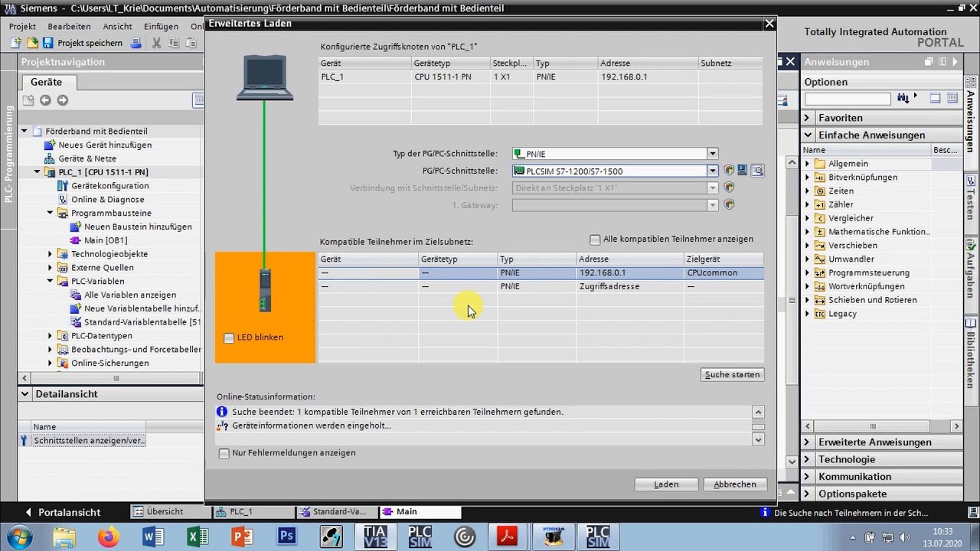Open Adobe Acrobat from the taskbar
980x551 pixels.
[x=509, y=536]
